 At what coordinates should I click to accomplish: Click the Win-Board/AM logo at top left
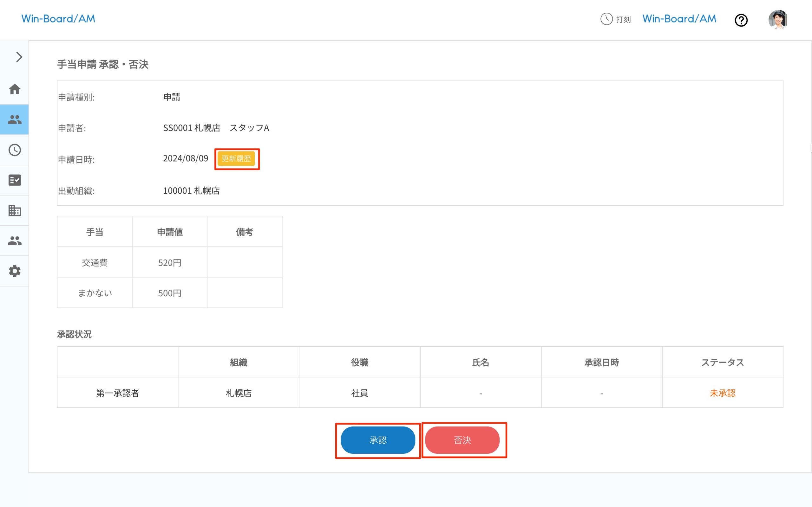(x=58, y=19)
